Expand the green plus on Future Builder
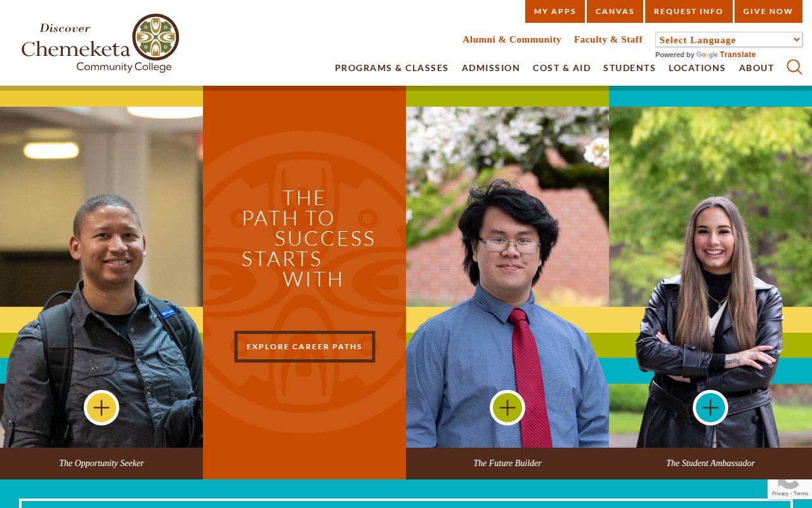The height and width of the screenshot is (508, 812). (x=507, y=408)
